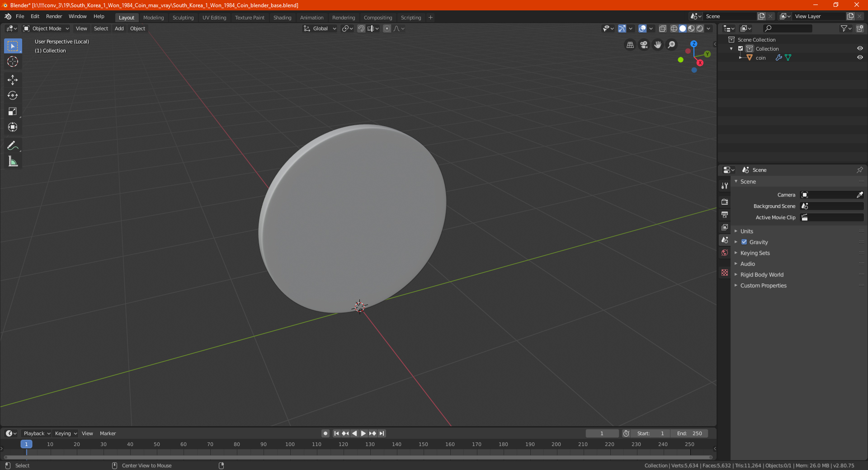Switch to LookDev viewport shading
Image resolution: width=868 pixels, height=470 pixels.
pos(691,28)
